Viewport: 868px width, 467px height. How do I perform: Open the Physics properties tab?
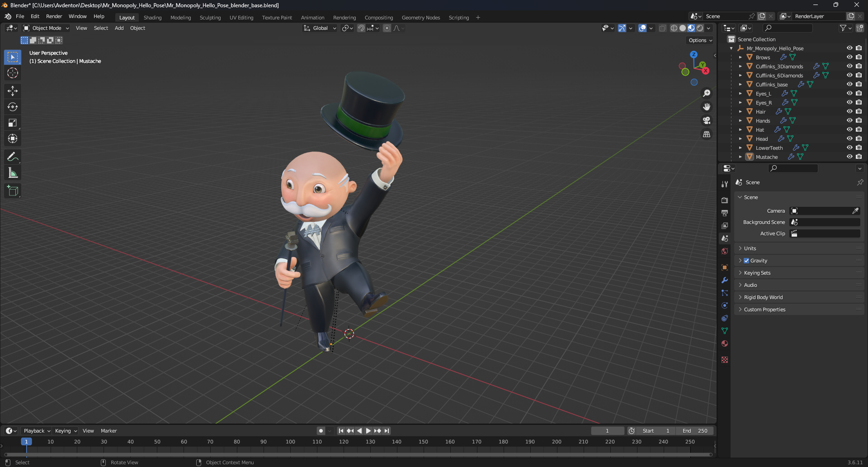[725, 305]
